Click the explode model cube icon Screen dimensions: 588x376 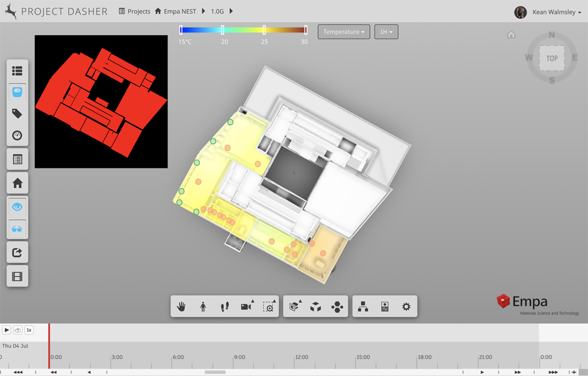[x=315, y=307]
